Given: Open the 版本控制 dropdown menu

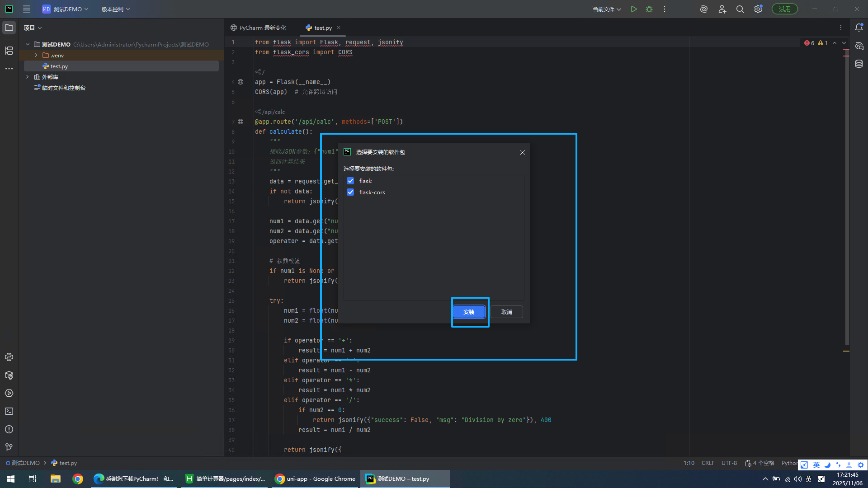Looking at the screenshot, I should pyautogui.click(x=115, y=9).
